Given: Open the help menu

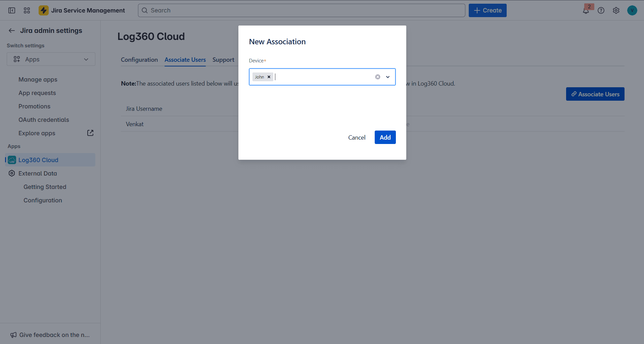Looking at the screenshot, I should [x=601, y=10].
